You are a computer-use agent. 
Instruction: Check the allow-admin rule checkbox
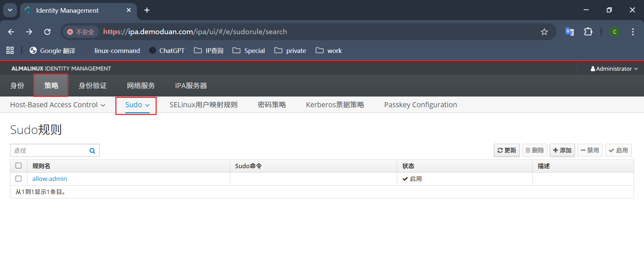pos(18,179)
